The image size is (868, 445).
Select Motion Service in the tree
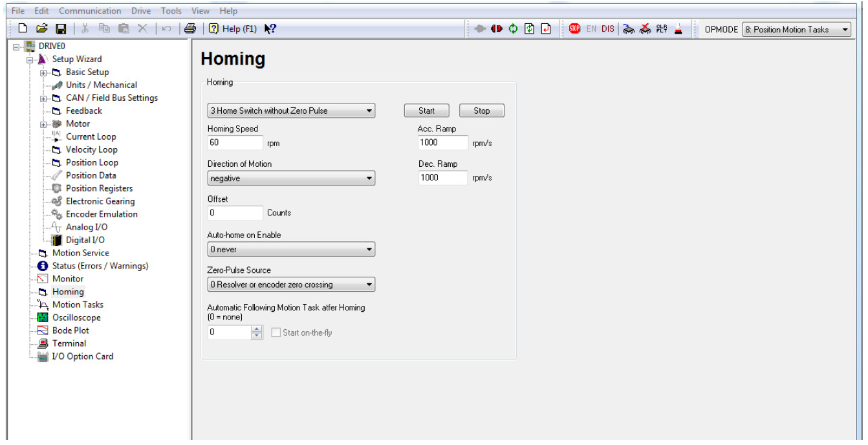(81, 253)
